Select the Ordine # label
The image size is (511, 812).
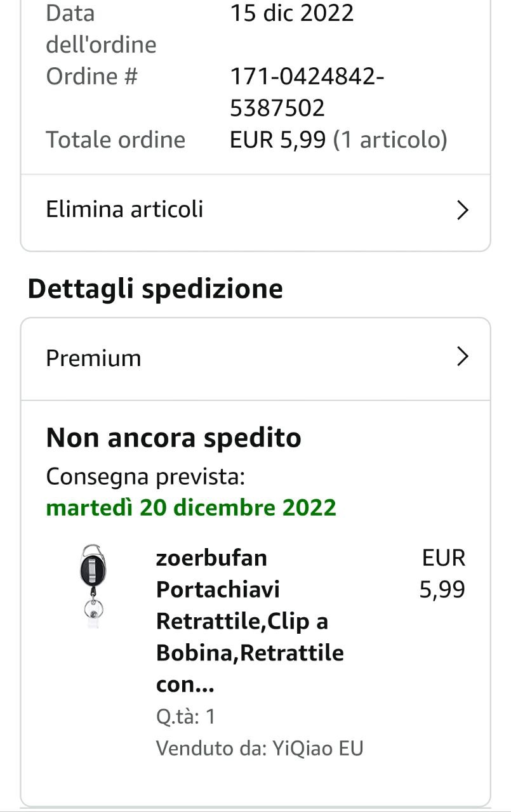click(92, 76)
